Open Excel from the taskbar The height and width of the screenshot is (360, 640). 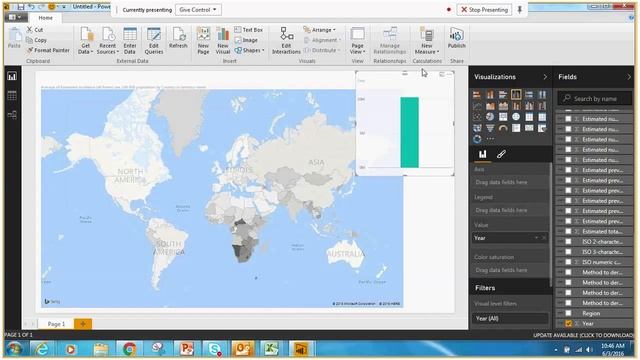click(x=271, y=349)
